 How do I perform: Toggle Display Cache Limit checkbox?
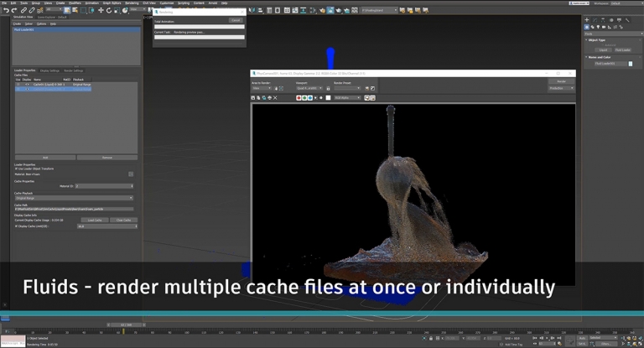tap(16, 226)
